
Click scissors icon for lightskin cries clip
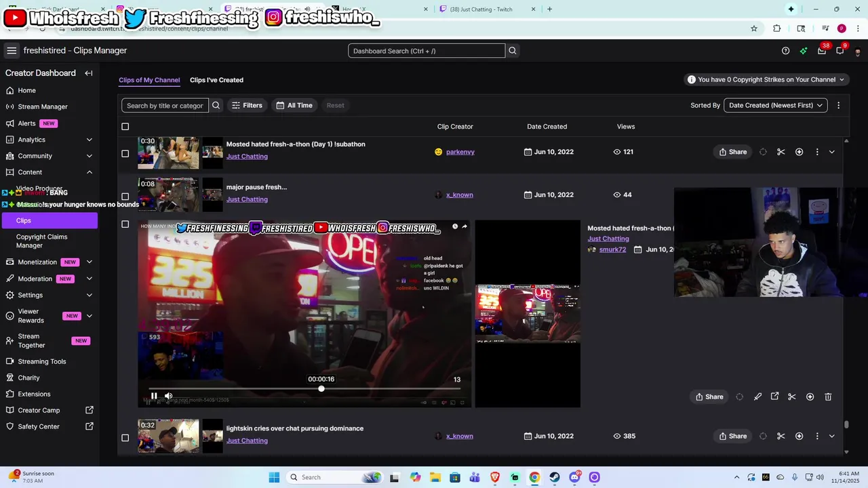pos(781,436)
